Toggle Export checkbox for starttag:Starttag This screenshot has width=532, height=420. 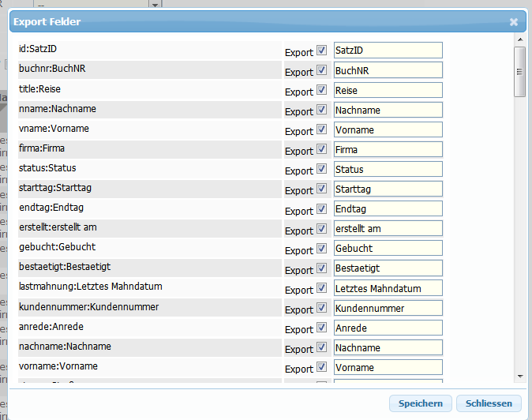[322, 189]
